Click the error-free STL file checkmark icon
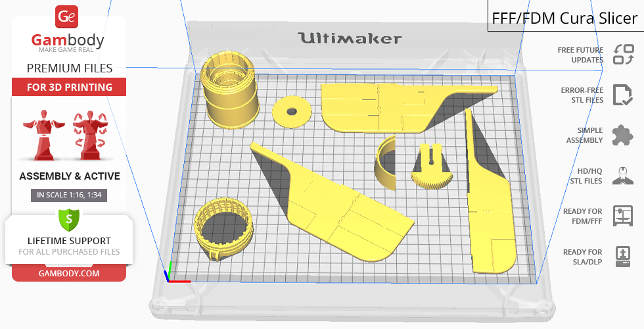 click(623, 95)
